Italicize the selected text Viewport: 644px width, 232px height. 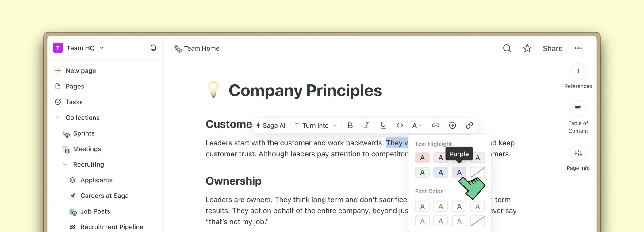[366, 125]
